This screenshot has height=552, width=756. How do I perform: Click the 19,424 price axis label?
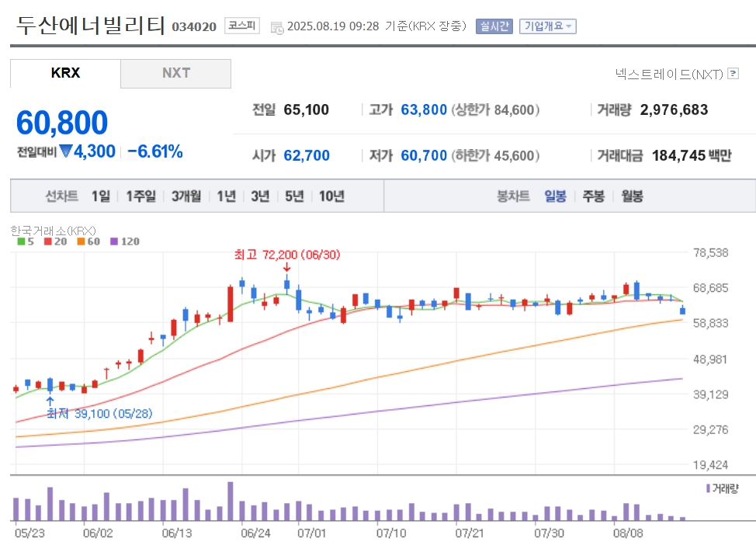710,465
